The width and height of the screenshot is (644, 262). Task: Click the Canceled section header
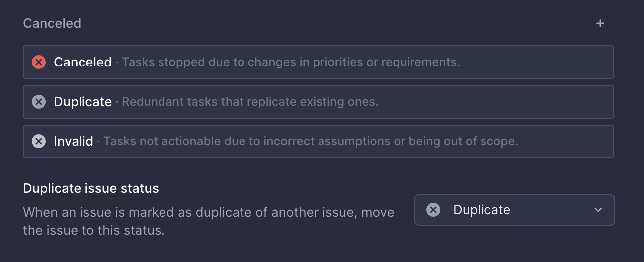pos(52,23)
